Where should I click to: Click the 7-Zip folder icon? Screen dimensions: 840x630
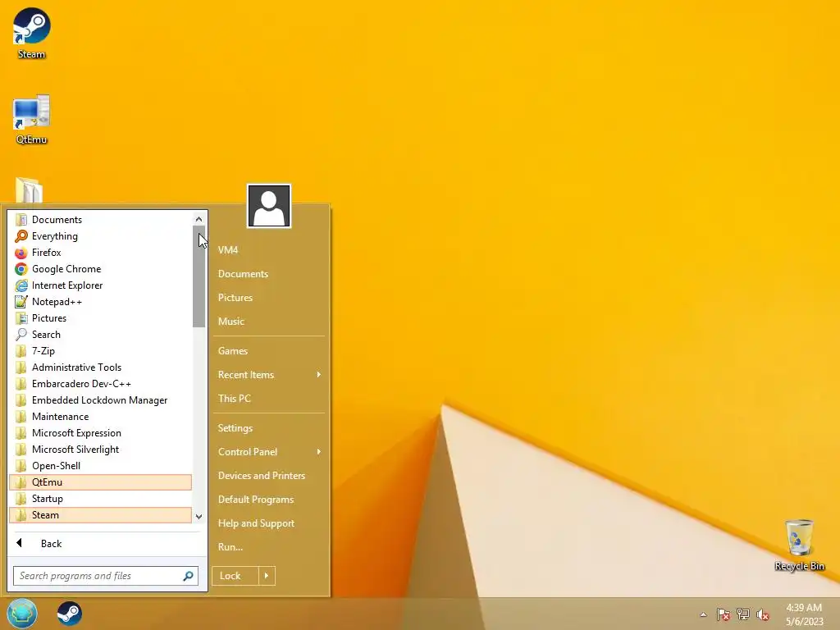(21, 351)
